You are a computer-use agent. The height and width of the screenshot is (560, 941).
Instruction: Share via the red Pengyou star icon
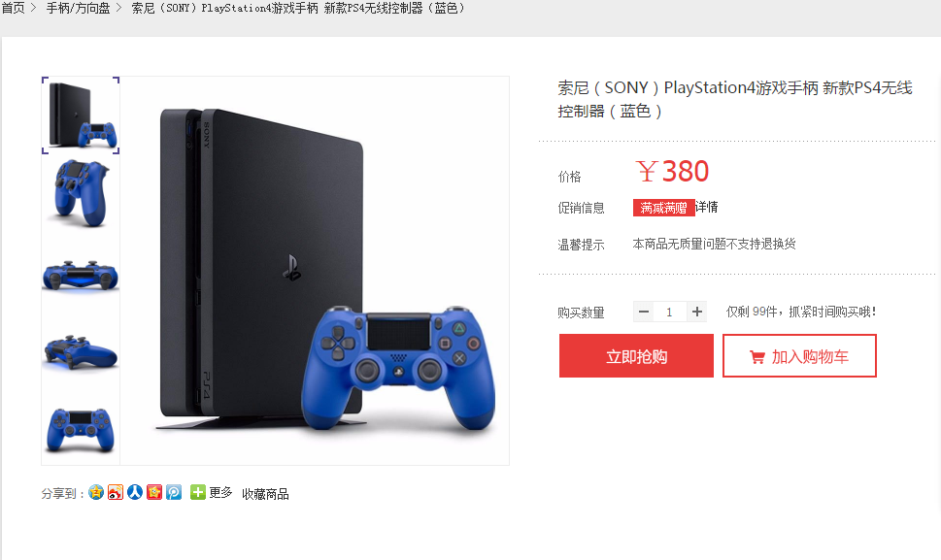click(x=154, y=492)
